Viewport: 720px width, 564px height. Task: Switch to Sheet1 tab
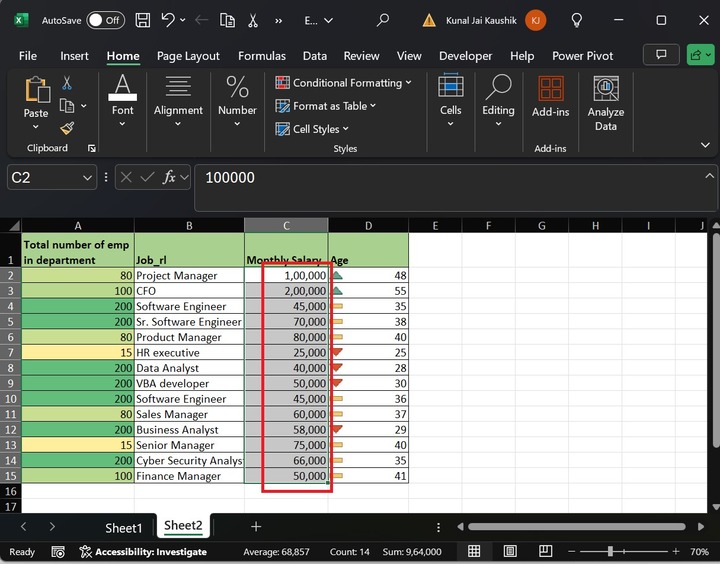pos(124,527)
